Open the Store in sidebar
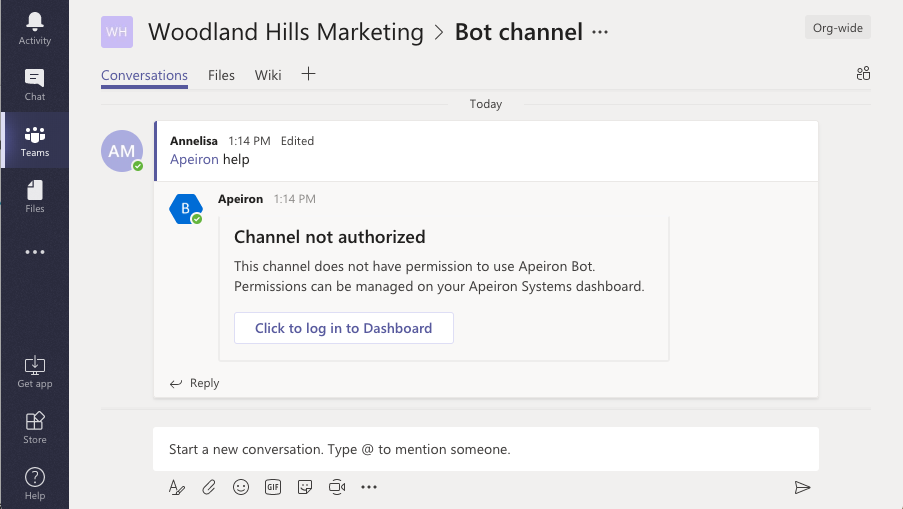This screenshot has width=903, height=509. (35, 427)
